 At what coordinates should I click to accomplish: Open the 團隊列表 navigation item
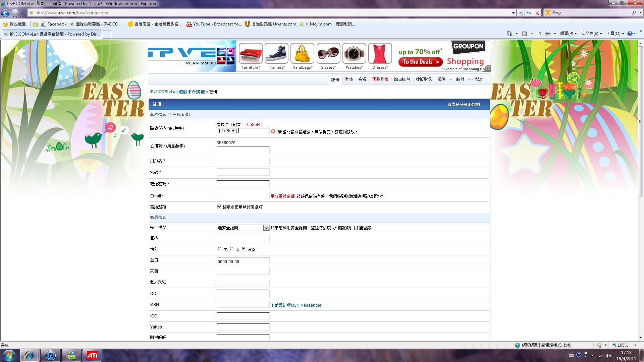click(x=380, y=79)
